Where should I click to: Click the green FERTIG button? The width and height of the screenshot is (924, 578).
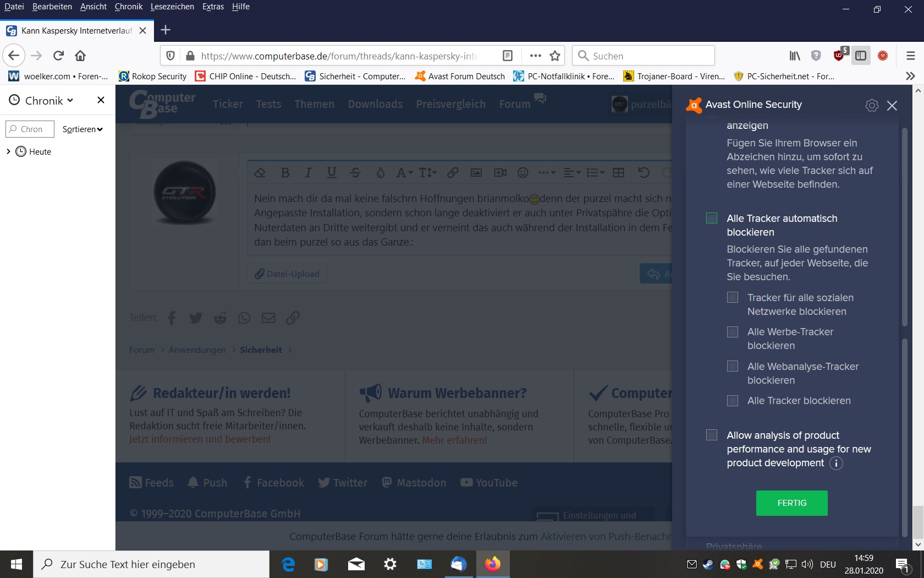tap(792, 503)
